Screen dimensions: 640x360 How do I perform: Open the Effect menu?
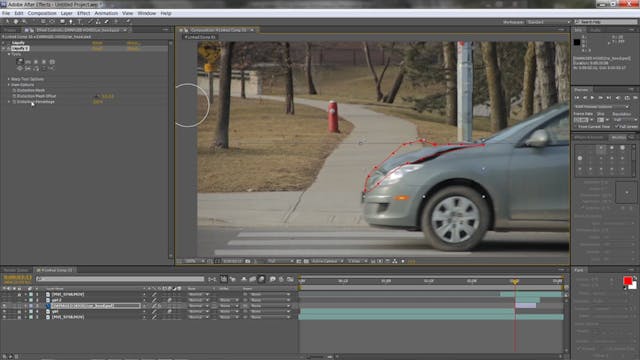[84, 13]
